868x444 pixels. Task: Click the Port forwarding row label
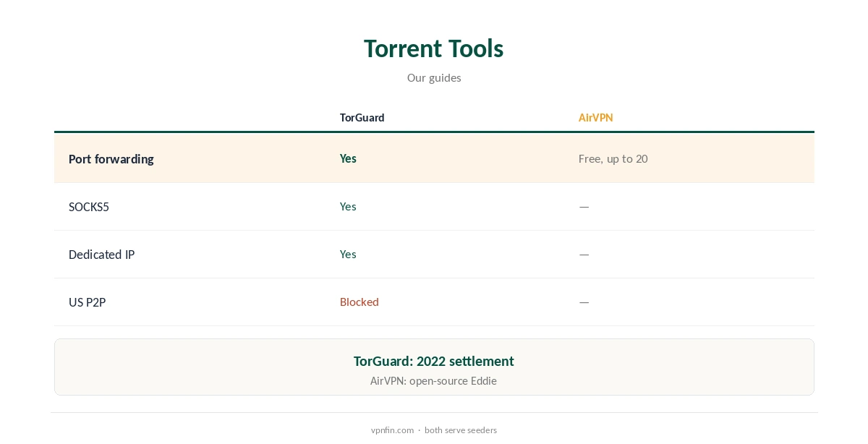pyautogui.click(x=111, y=159)
